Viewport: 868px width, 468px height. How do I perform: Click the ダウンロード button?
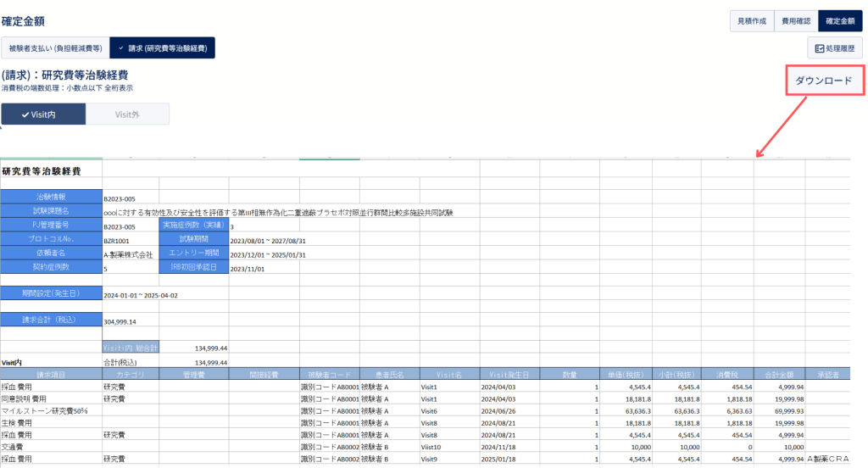click(824, 81)
